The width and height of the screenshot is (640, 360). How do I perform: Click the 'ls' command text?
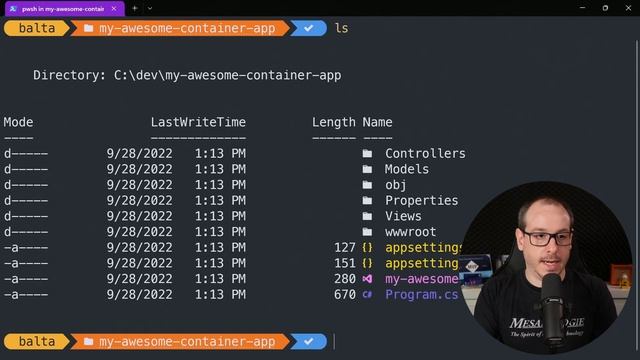[342, 28]
